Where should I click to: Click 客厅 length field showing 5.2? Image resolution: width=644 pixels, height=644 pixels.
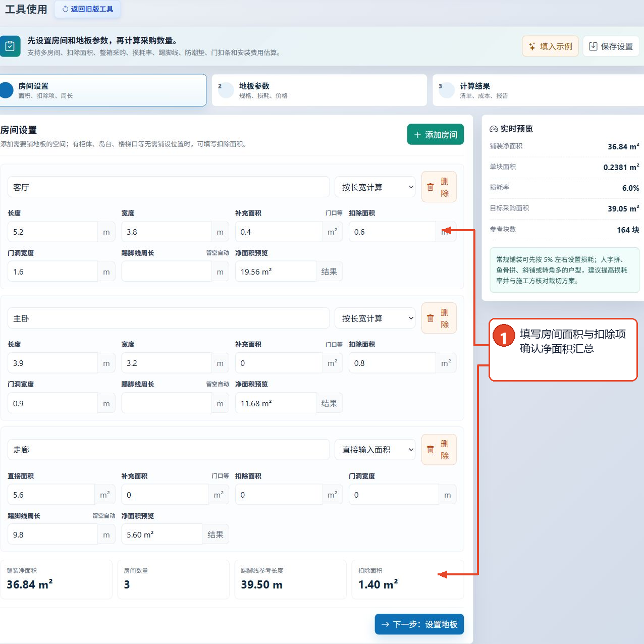pyautogui.click(x=52, y=232)
